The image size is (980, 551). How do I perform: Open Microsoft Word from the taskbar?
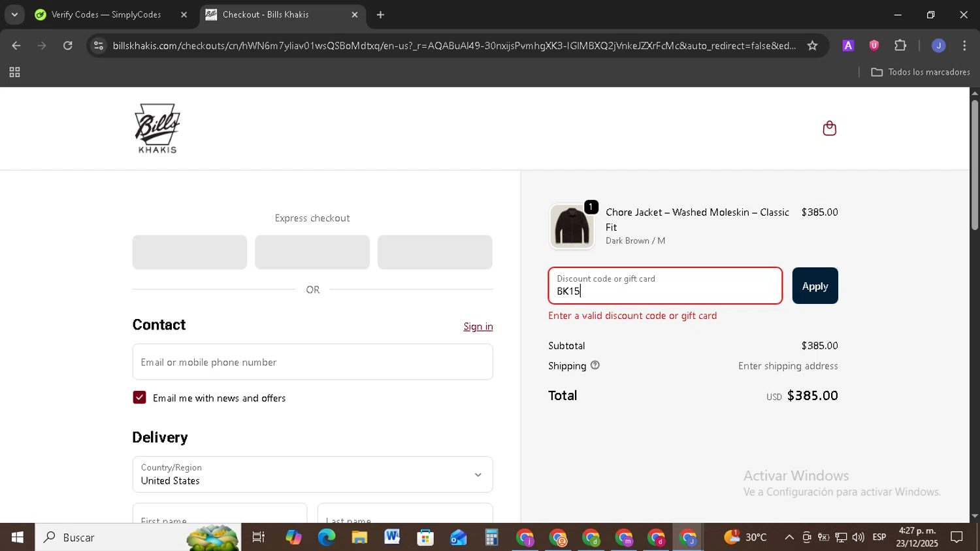[x=392, y=537]
